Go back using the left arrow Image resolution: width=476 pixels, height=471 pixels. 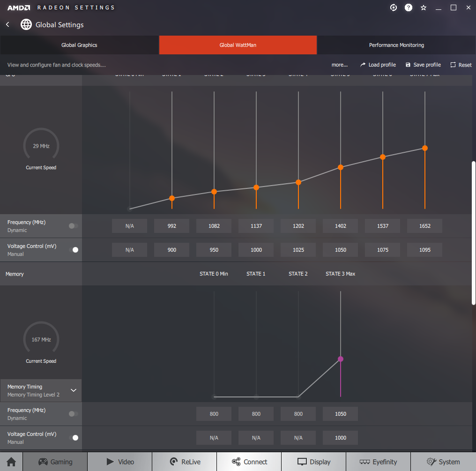click(7, 24)
